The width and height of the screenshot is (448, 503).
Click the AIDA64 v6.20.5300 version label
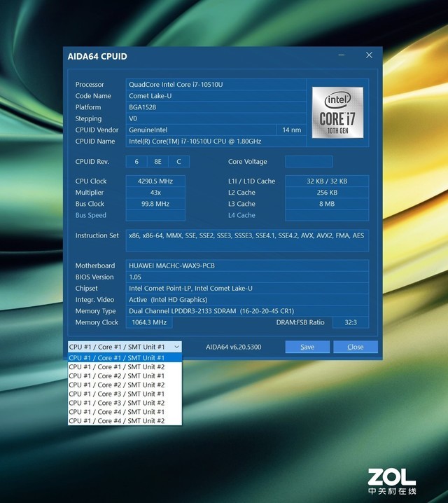234,347
